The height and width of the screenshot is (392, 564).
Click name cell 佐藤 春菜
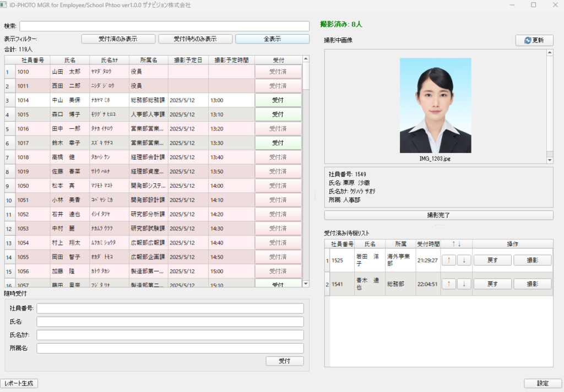(x=70, y=172)
